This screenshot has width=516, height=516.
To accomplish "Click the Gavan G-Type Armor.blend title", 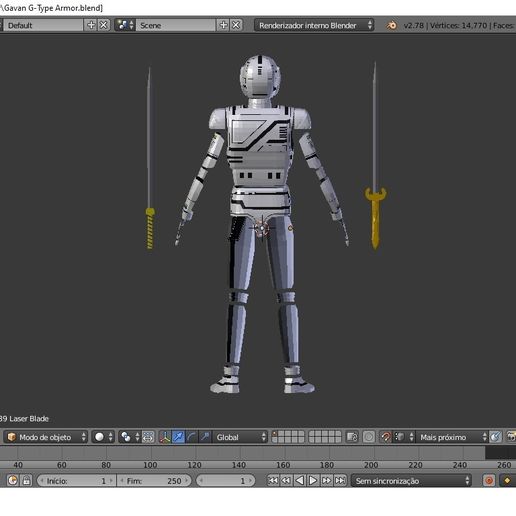I will pos(51,8).
